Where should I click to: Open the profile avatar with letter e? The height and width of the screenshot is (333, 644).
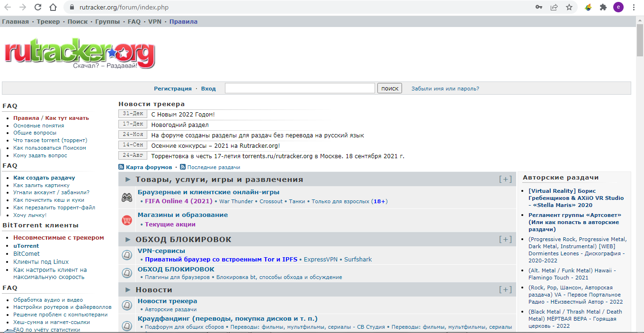click(618, 7)
